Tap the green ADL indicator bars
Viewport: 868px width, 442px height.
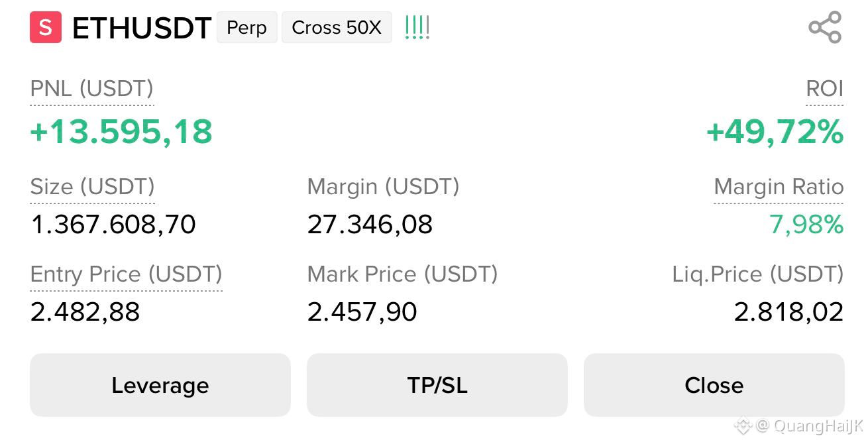point(417,27)
